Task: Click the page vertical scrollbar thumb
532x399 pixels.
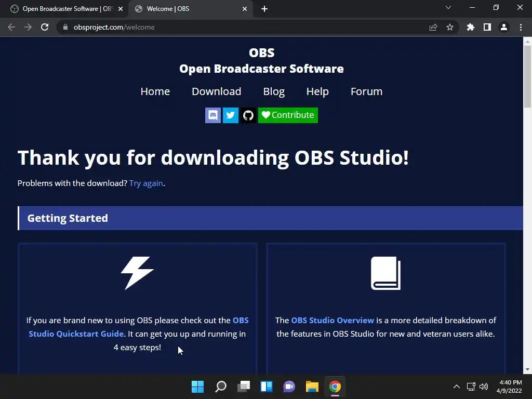Action: click(527, 76)
